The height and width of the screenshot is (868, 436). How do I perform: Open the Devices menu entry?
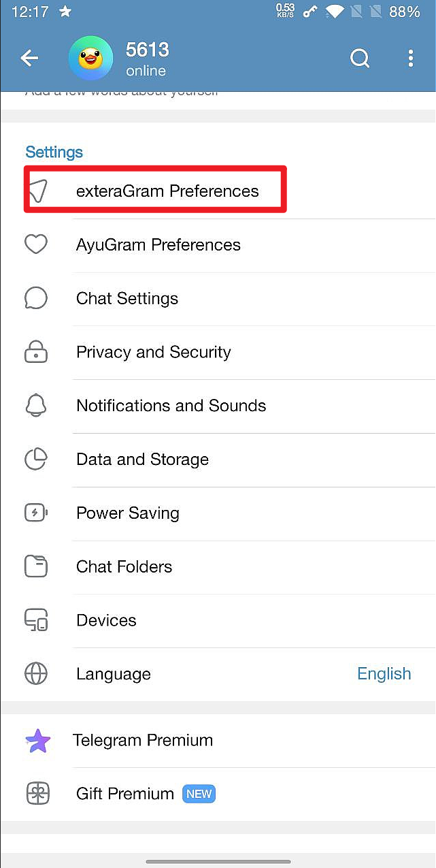click(x=106, y=620)
